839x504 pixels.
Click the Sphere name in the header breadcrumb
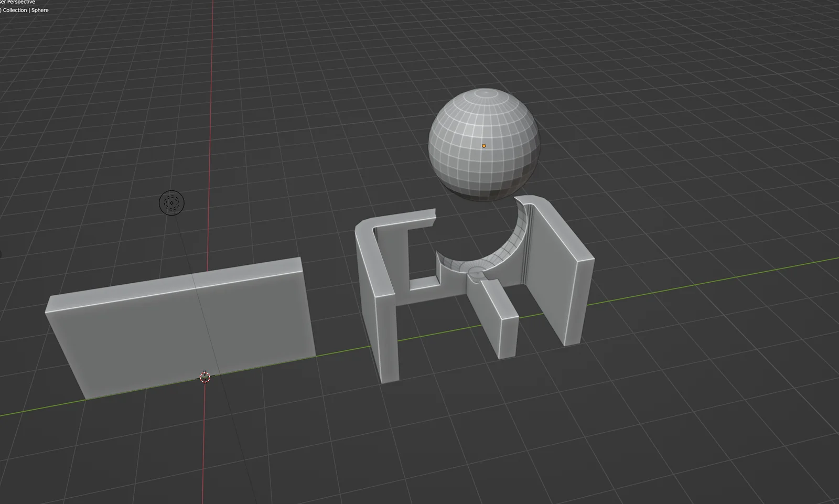(x=40, y=10)
